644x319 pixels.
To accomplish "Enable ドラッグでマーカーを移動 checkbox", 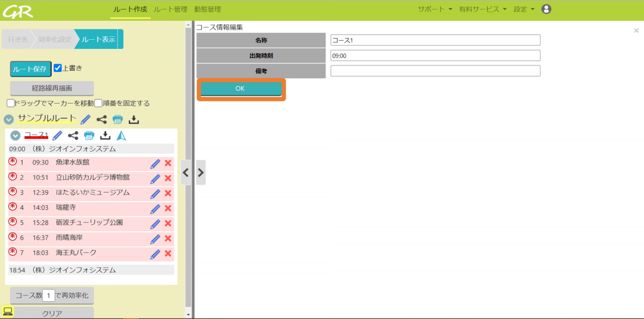I will tap(11, 103).
